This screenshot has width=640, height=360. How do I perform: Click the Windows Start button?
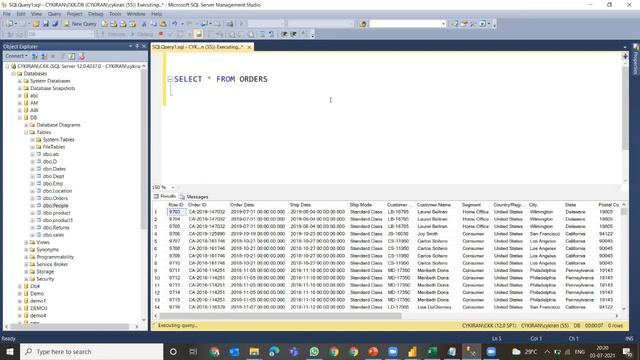coord(10,351)
